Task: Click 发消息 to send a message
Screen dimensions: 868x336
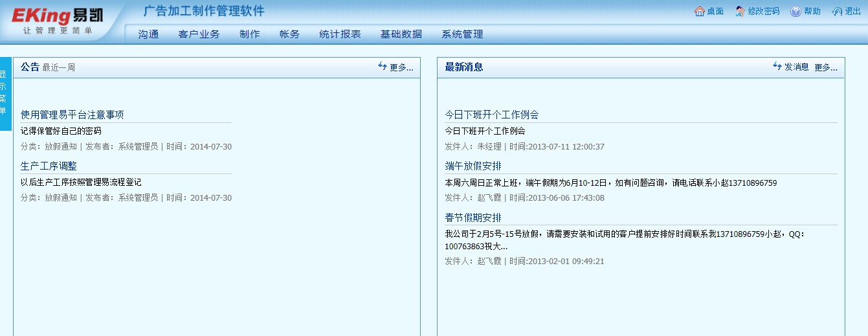Action: (x=797, y=67)
